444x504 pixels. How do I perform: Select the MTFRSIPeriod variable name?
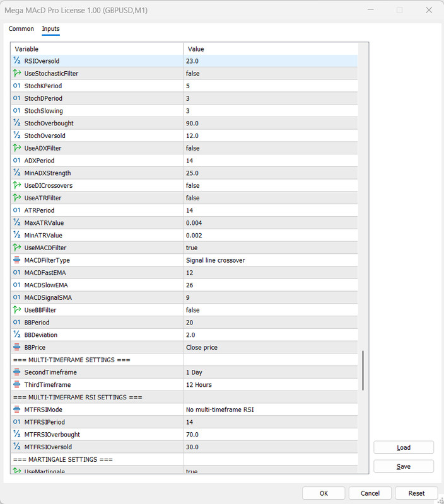[x=44, y=422]
